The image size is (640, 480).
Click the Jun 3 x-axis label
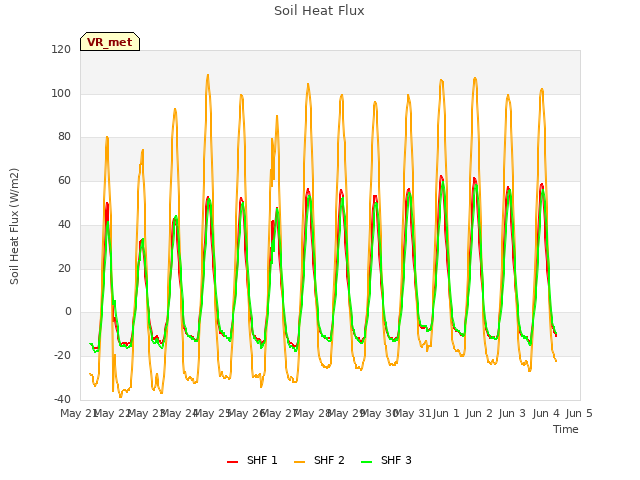(513, 413)
